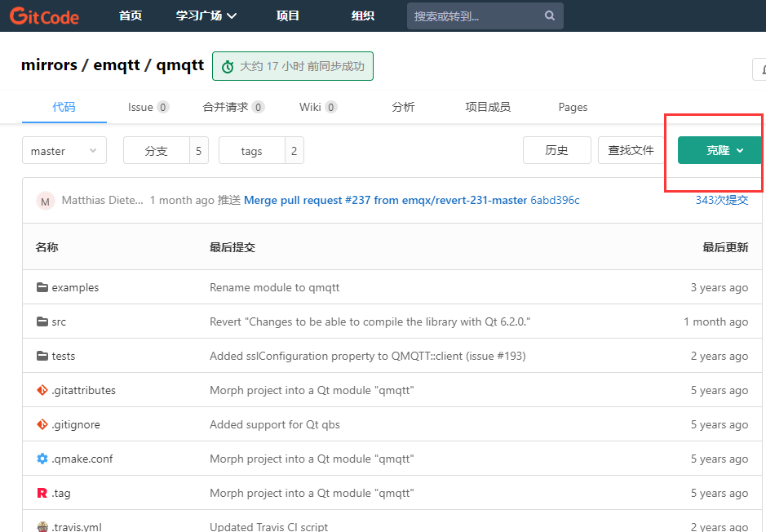The image size is (766, 532).
Task: Click the red R icon beside .tag
Action: (42, 493)
